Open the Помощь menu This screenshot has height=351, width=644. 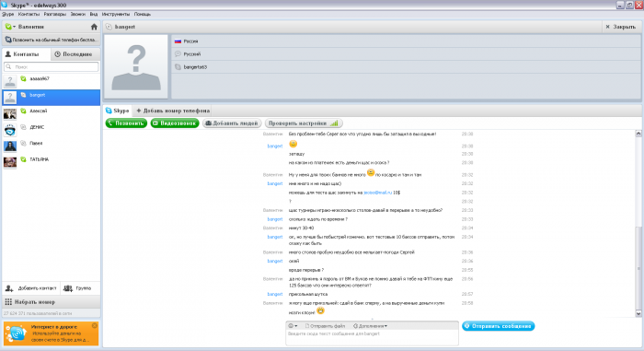click(x=142, y=14)
